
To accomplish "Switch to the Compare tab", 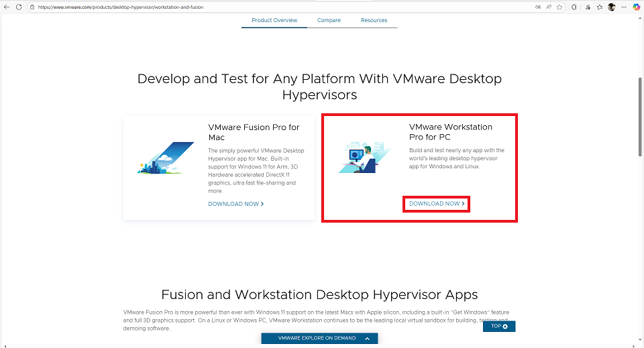I will click(x=329, y=20).
